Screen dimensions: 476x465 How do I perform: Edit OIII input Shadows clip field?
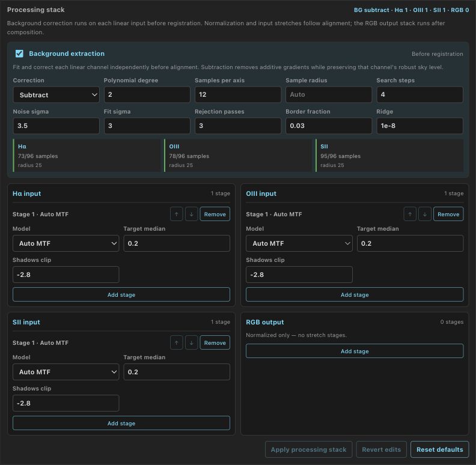point(299,275)
